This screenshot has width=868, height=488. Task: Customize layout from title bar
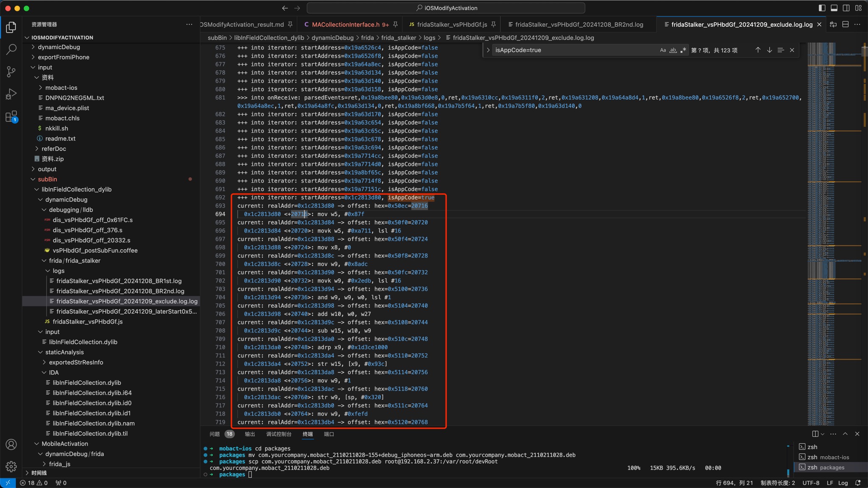858,8
